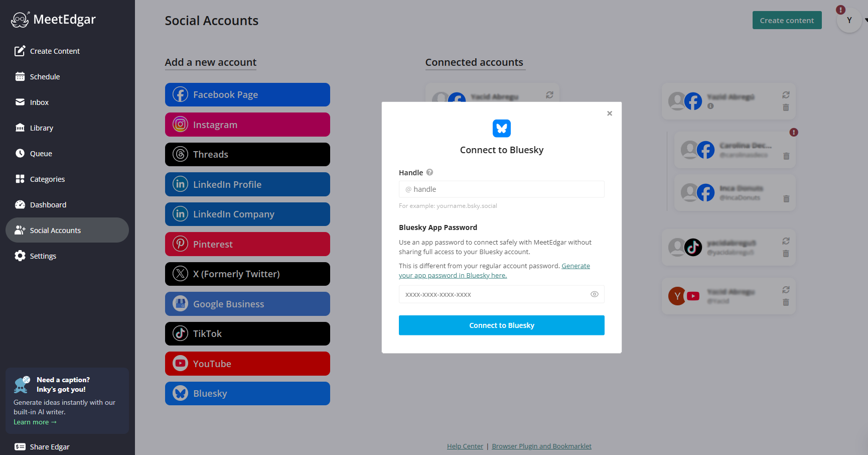Click the info icon under Facebook account

tap(710, 106)
